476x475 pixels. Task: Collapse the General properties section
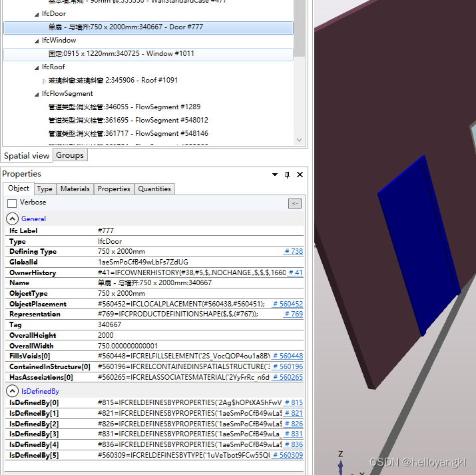coord(12,219)
